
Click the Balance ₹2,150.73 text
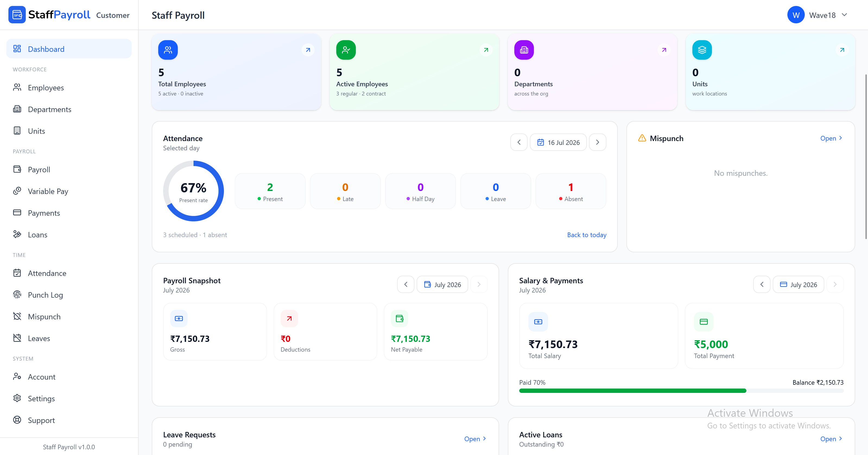click(x=818, y=382)
